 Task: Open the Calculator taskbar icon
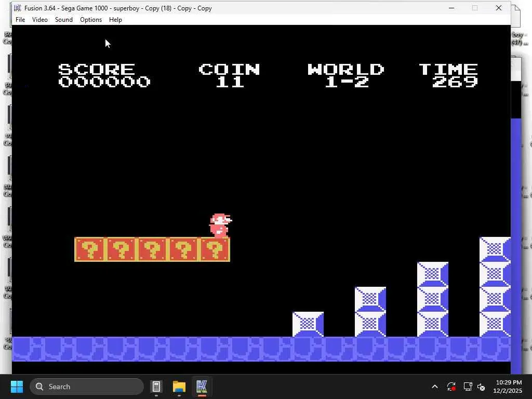coord(156,387)
